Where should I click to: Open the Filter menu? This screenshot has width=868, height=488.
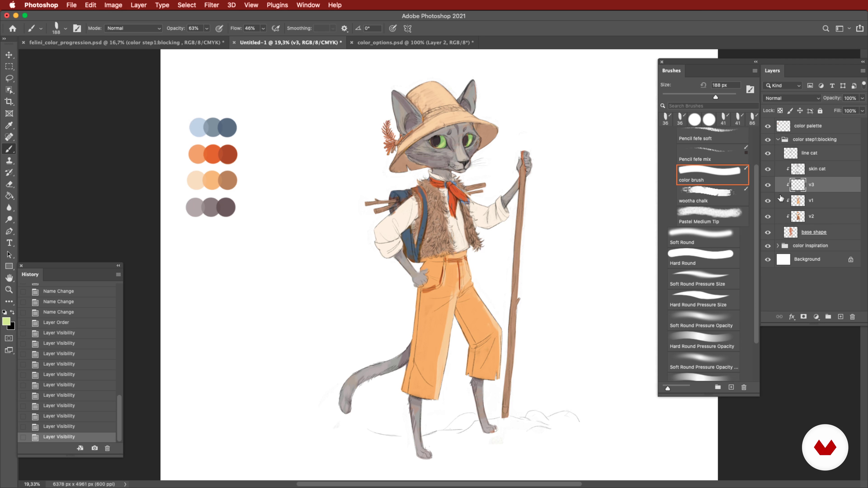pos(211,5)
